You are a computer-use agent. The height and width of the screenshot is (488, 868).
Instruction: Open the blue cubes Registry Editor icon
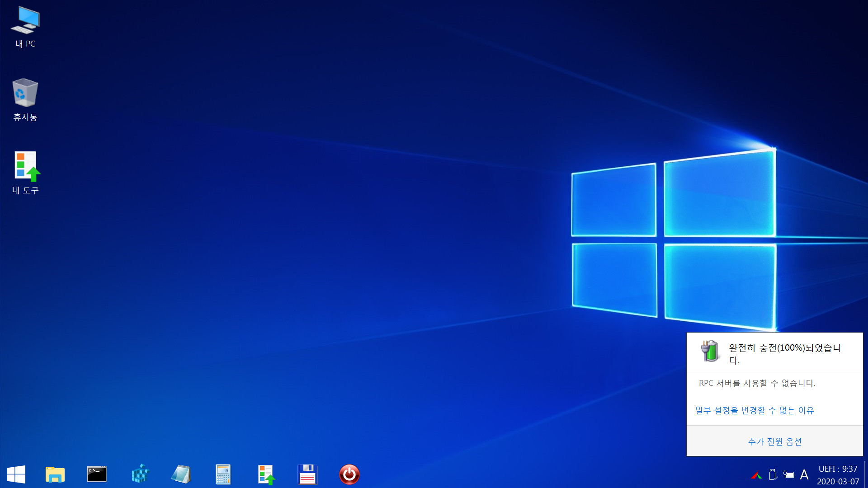click(140, 474)
